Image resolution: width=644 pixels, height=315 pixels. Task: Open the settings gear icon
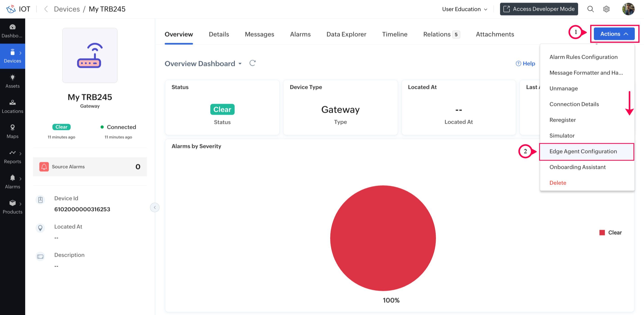pos(606,9)
